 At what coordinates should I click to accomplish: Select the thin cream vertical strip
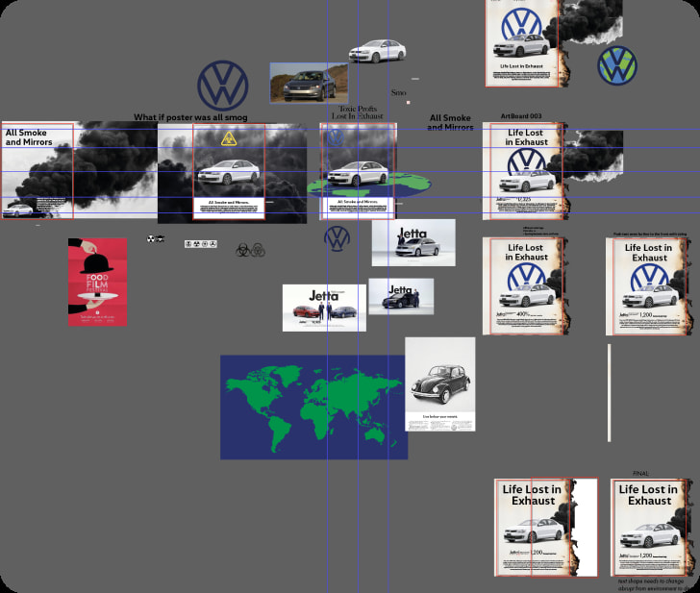click(610, 393)
